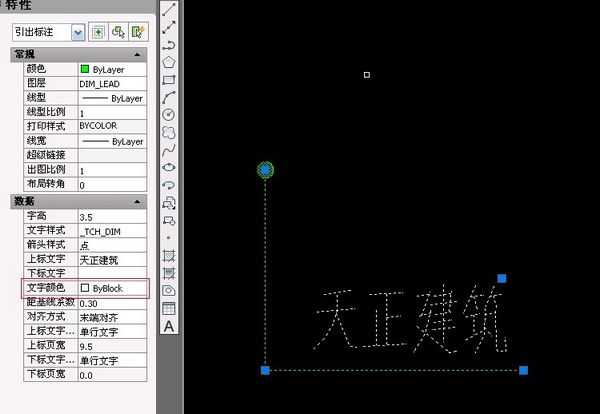Click the 超级链接 empty value field
The image size is (600, 414).
(112, 155)
